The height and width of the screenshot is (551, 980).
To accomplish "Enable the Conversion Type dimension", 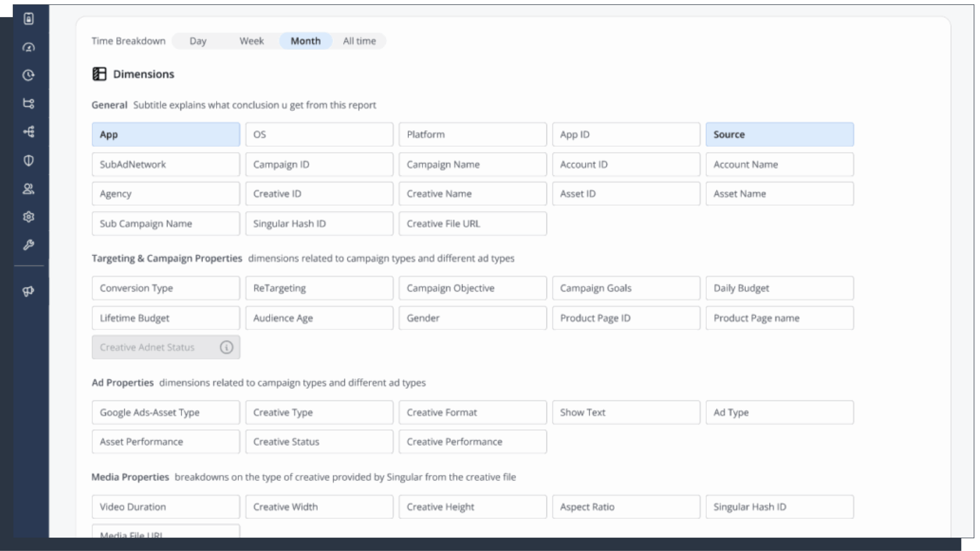I will (166, 288).
